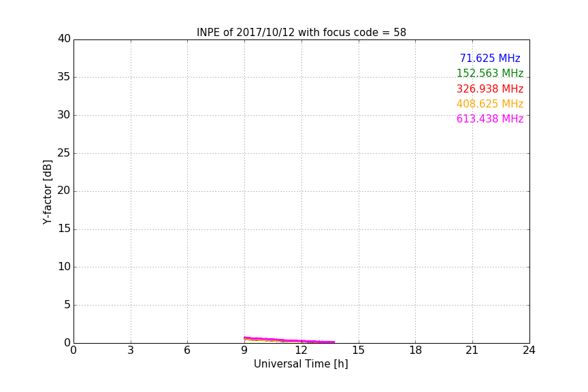Screen dimensions: 588x392
Task: Click the y-axis tick label 35
Action: click(x=64, y=77)
